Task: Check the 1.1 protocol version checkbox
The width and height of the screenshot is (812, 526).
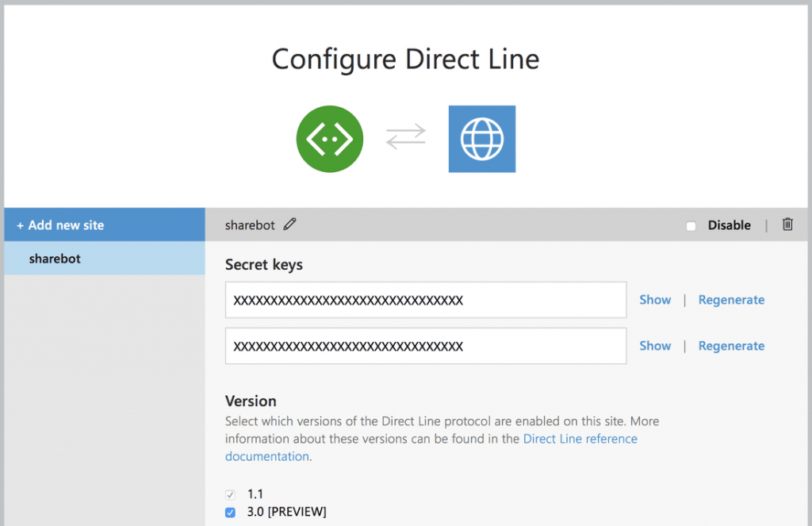Action: coord(230,493)
